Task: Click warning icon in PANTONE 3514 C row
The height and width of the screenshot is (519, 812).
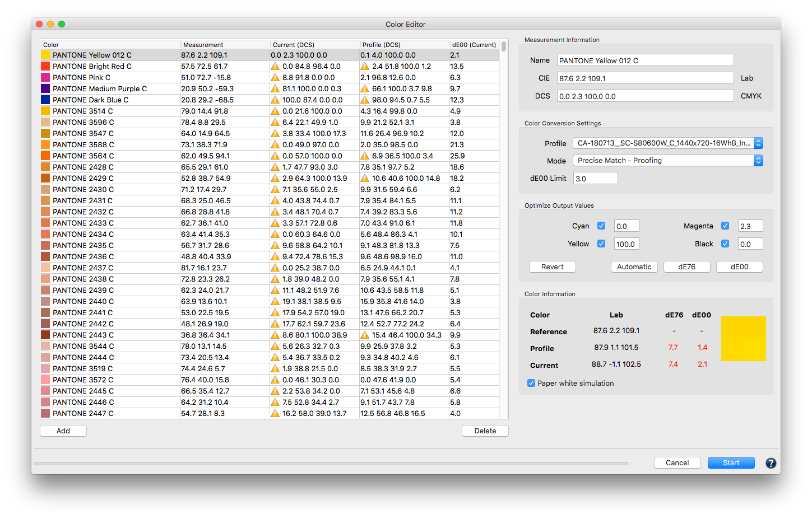Action: [275, 111]
